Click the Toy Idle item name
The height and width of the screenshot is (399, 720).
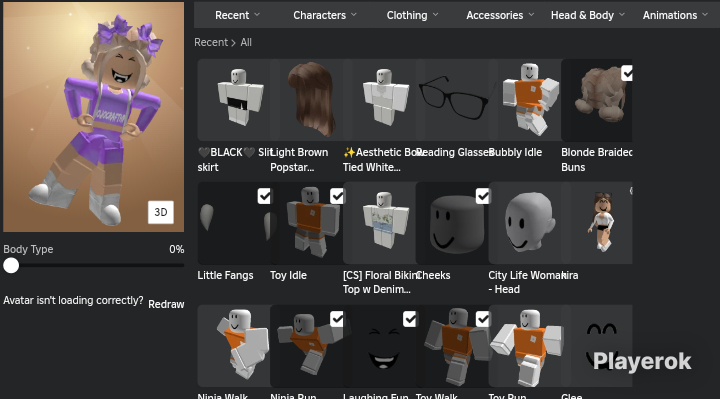click(288, 275)
